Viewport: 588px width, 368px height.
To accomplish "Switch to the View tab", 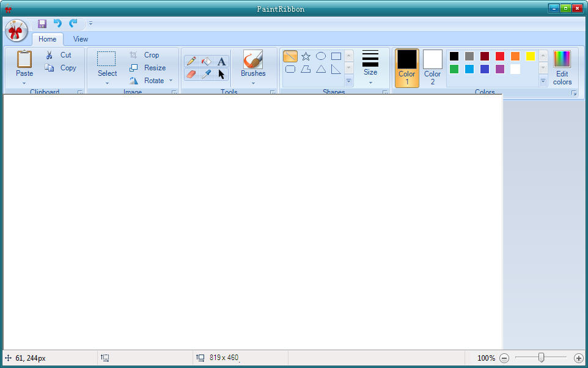I will (x=80, y=39).
